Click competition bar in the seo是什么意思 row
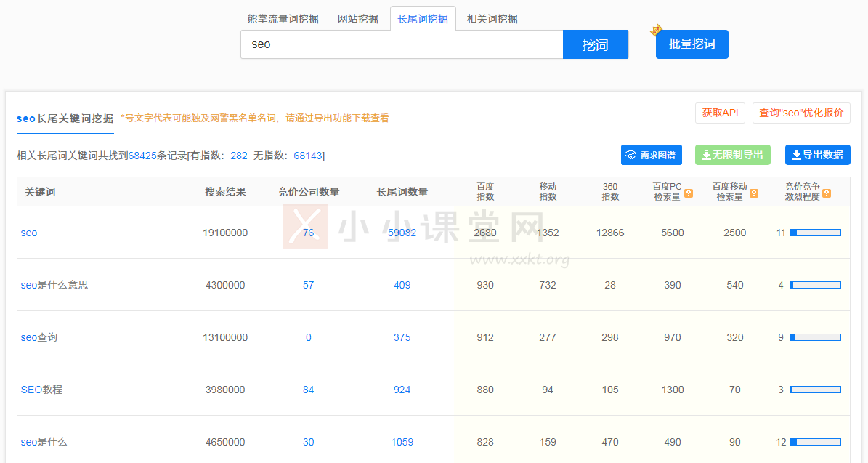868x463 pixels. click(816, 285)
